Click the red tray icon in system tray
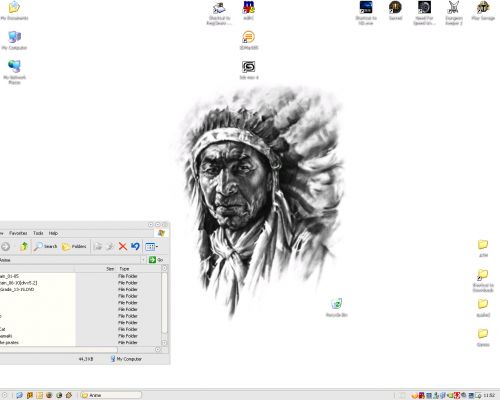 457,396
